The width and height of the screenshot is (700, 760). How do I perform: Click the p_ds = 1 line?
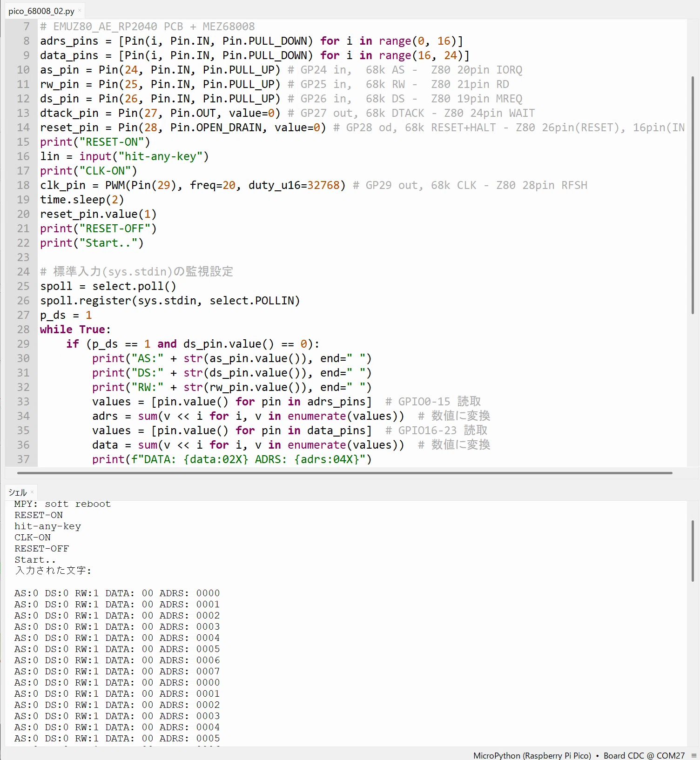(x=66, y=315)
